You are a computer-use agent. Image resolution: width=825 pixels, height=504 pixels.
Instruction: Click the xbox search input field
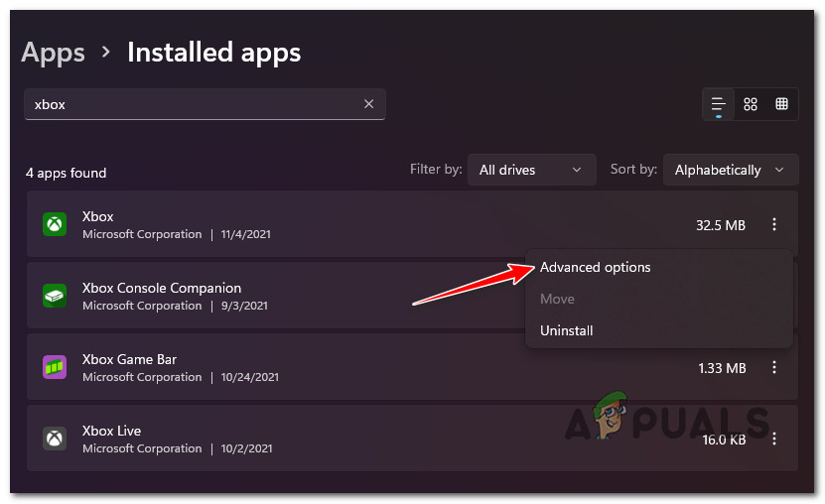coord(194,103)
